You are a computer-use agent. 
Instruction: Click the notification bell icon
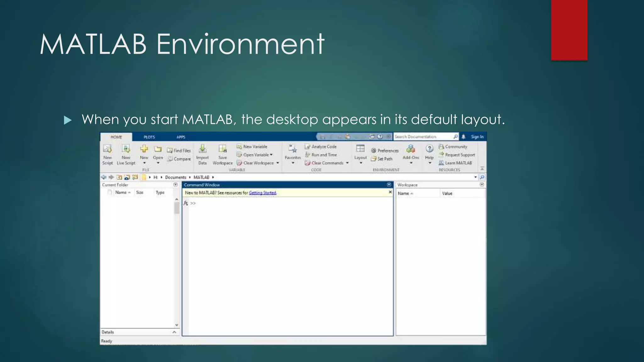tap(464, 137)
